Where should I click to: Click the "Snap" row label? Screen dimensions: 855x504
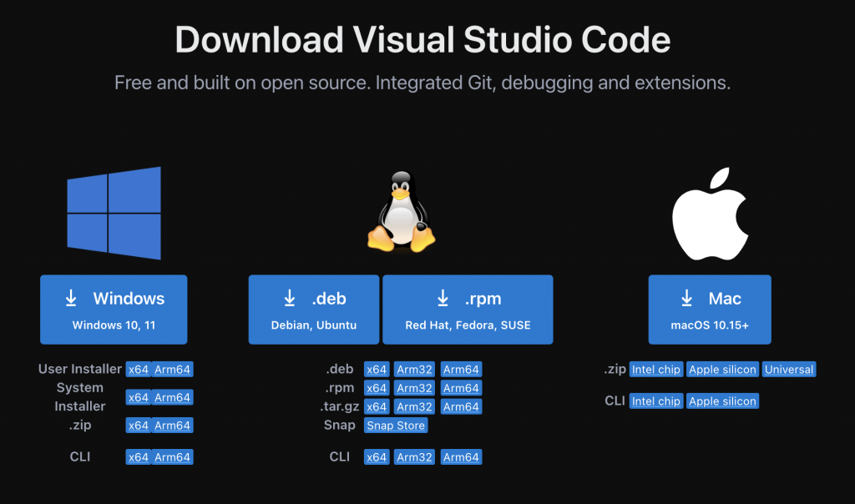point(339,425)
